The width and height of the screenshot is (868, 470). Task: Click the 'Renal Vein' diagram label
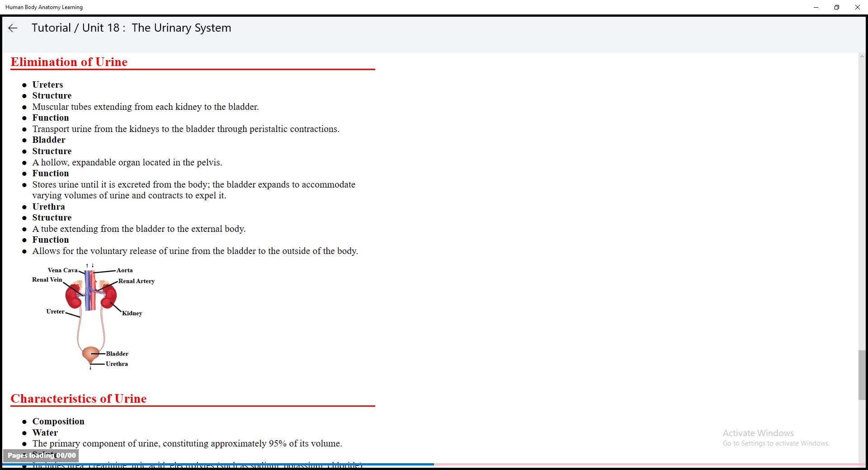[x=47, y=280]
